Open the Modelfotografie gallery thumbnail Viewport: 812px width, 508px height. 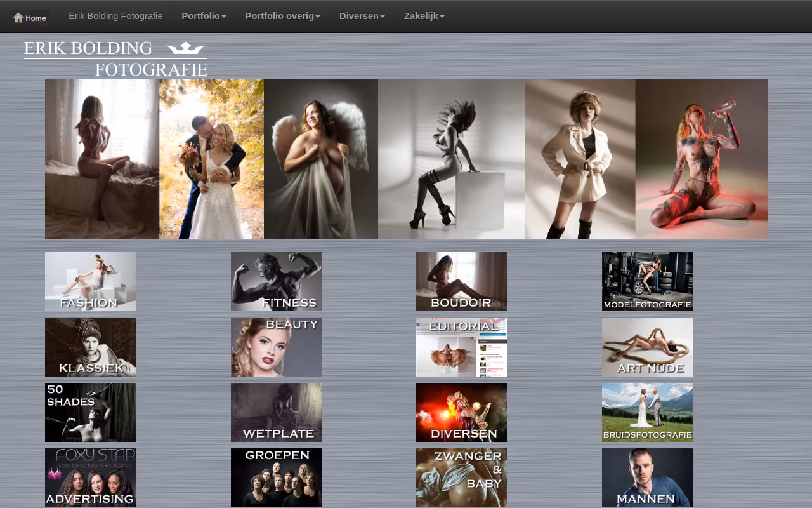click(647, 281)
